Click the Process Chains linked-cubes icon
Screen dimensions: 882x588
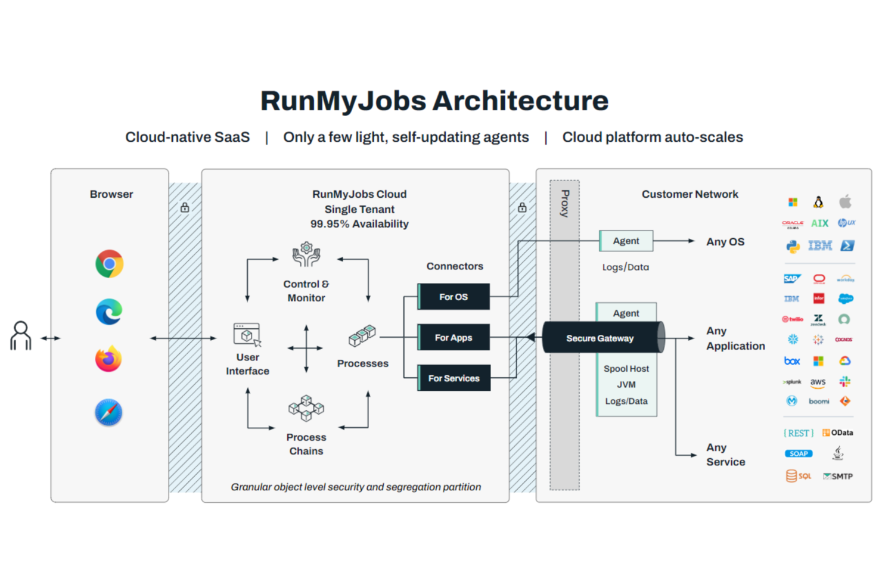306,408
